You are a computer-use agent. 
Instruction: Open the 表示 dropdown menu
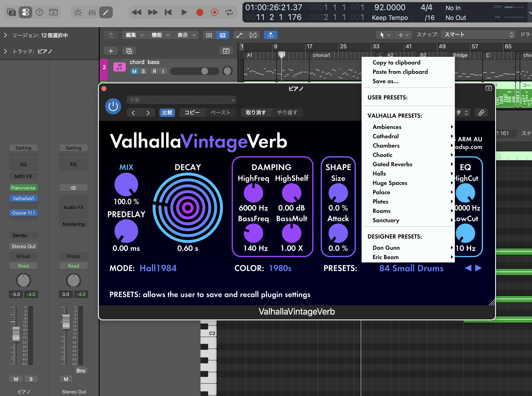[x=186, y=35]
